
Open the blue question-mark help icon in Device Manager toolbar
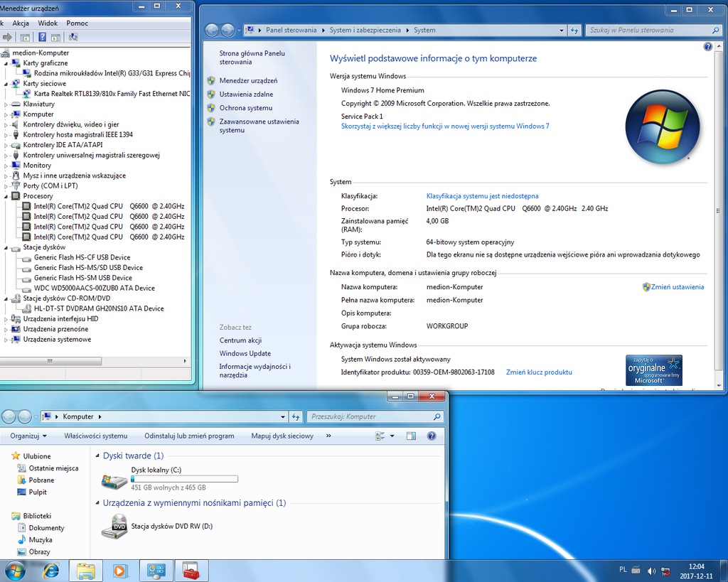point(42,37)
